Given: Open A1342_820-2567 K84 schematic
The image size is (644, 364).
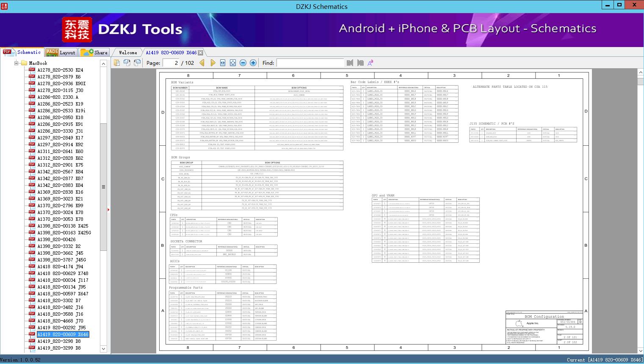Looking at the screenshot, I should (x=60, y=172).
